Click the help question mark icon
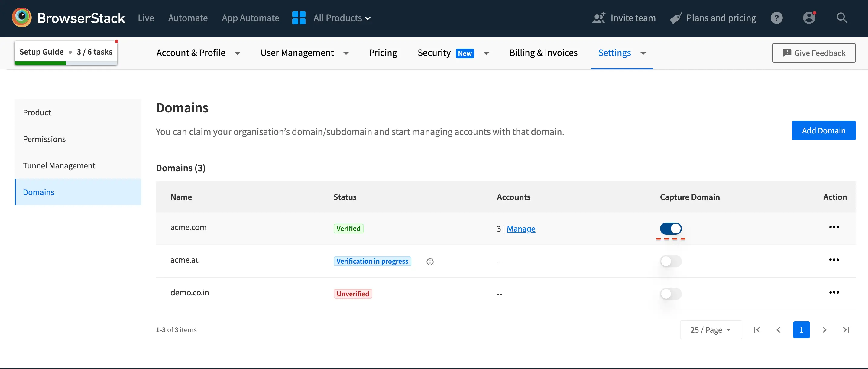Image resolution: width=868 pixels, height=369 pixels. [x=776, y=18]
